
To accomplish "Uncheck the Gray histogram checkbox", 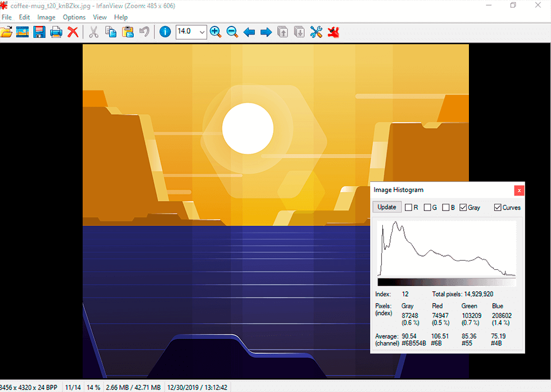I will [463, 207].
